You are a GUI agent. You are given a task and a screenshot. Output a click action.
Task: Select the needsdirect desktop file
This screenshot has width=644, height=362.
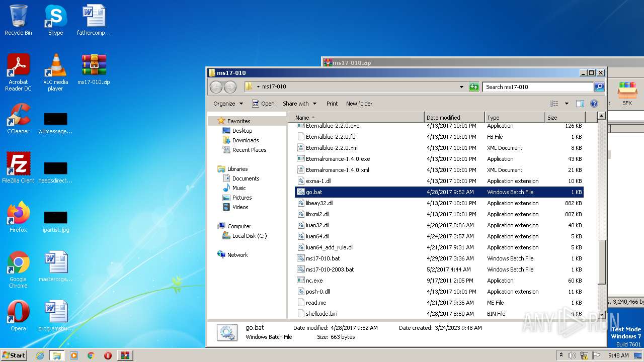(55, 172)
